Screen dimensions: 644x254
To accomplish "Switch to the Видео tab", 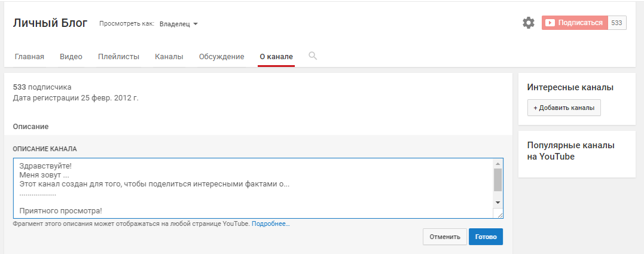I will (71, 57).
